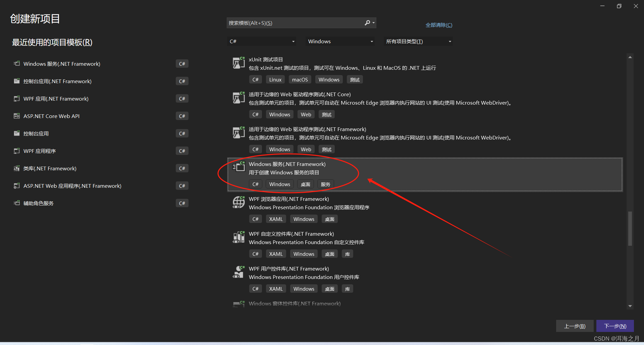The image size is (644, 345).
Task: Click XAML tag under WPF 浏览器应用
Action: click(276, 219)
